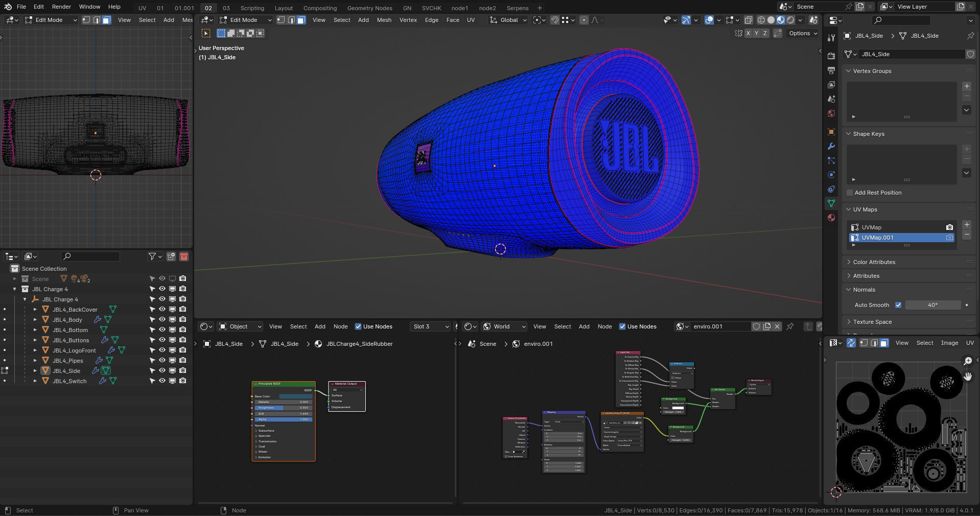Screen dimensions: 980x516
Task: Open Mesh menu in 3D viewport
Action: tap(384, 20)
